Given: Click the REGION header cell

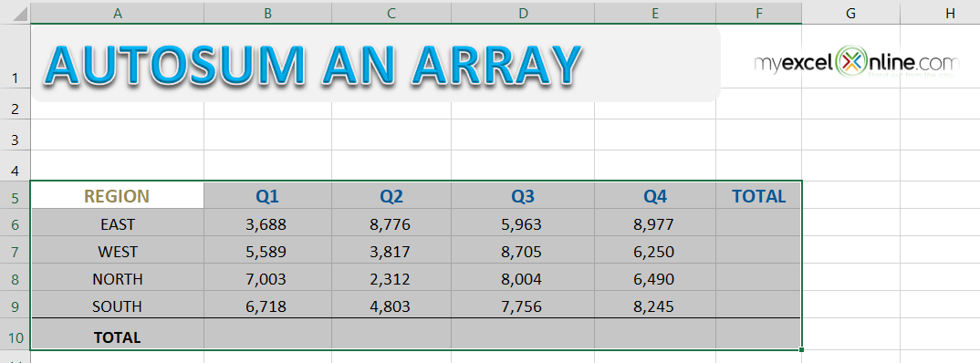Looking at the screenshot, I should tap(117, 195).
